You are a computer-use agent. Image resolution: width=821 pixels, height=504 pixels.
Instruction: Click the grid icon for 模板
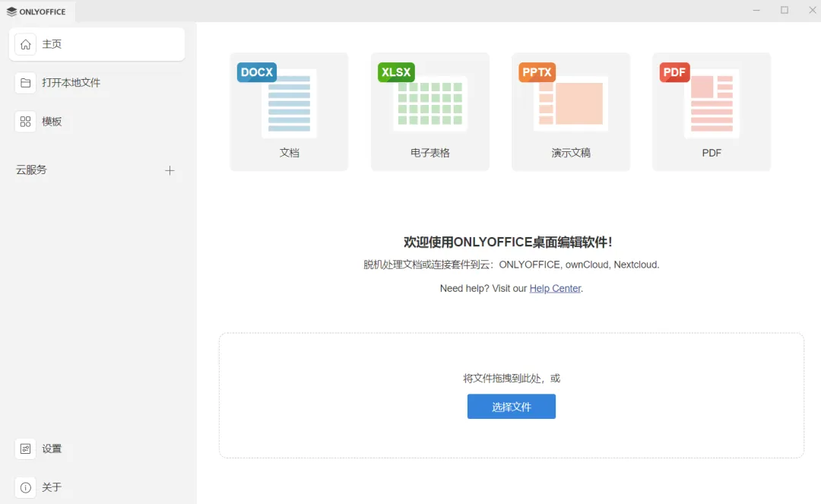tap(25, 122)
